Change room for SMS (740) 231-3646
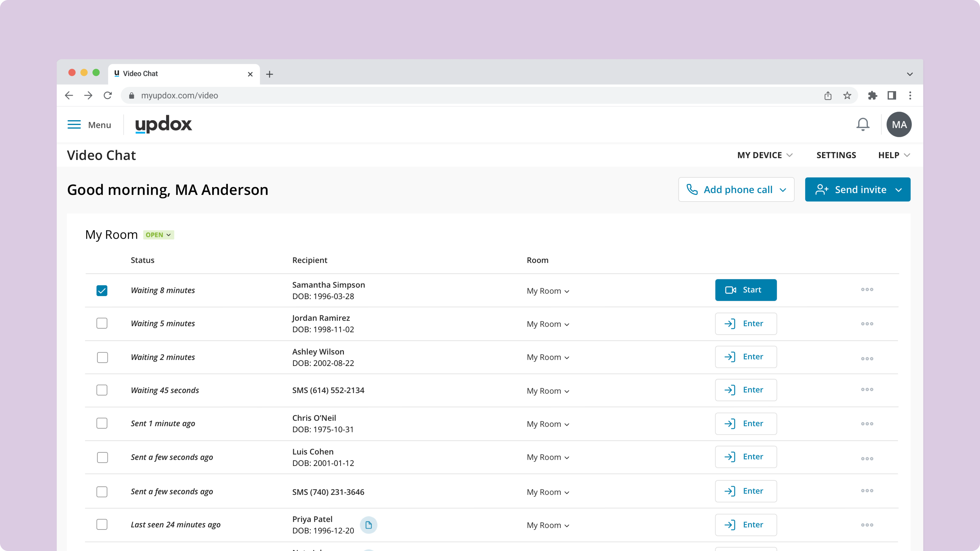The height and width of the screenshot is (551, 980). 548,492
